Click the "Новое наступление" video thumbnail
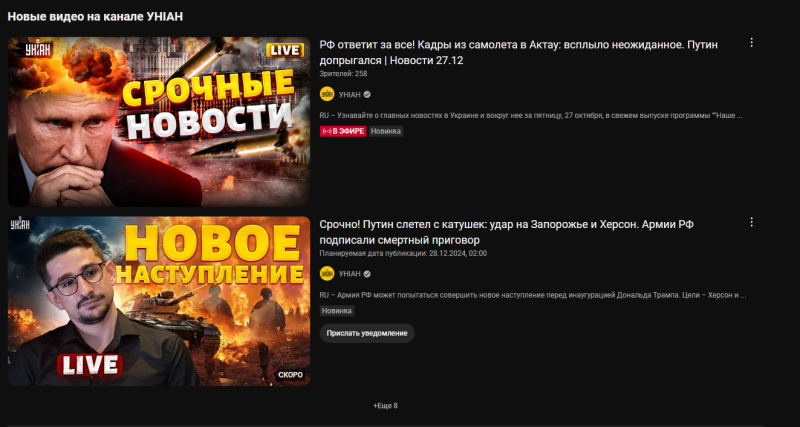 pyautogui.click(x=159, y=300)
